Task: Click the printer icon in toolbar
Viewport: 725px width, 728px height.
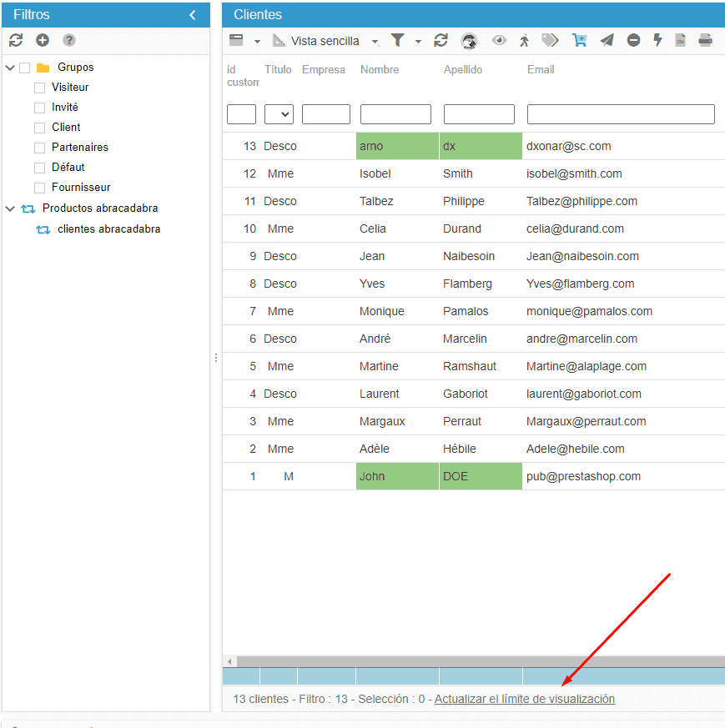Action: pos(705,40)
